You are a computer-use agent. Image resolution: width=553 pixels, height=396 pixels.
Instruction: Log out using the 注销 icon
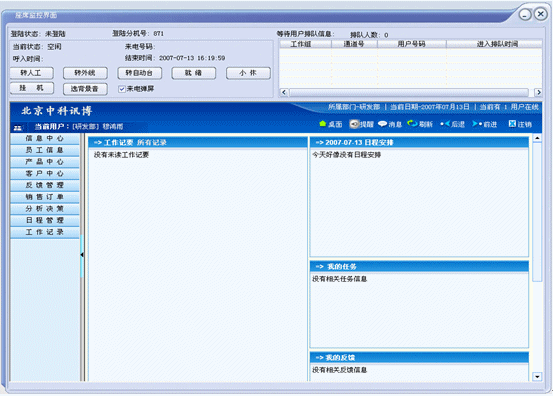pos(512,124)
